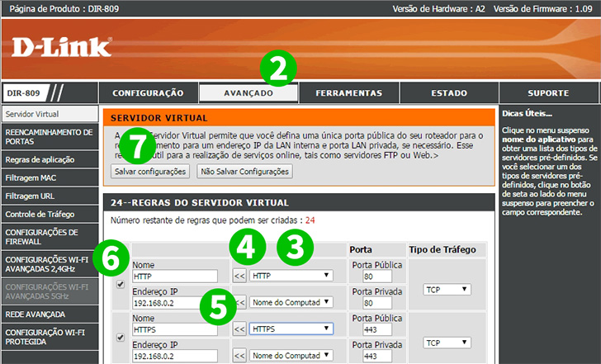
Task: Click Porta Privada field with value 80
Action: pos(376,303)
